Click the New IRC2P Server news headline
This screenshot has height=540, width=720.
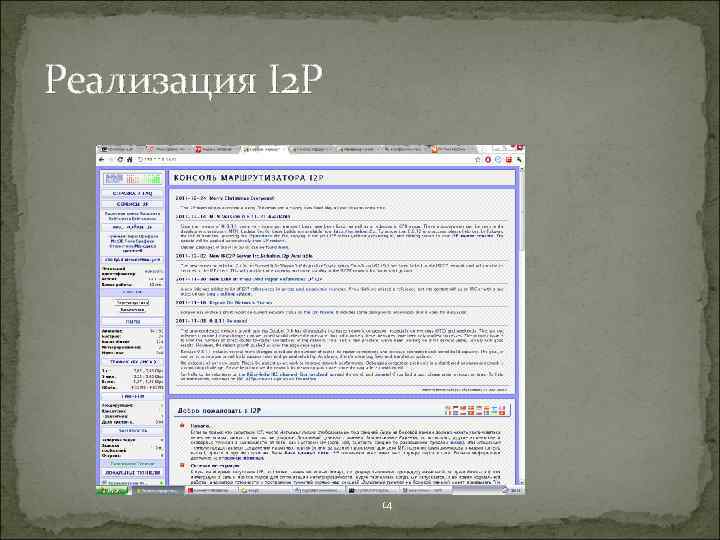coord(261,256)
